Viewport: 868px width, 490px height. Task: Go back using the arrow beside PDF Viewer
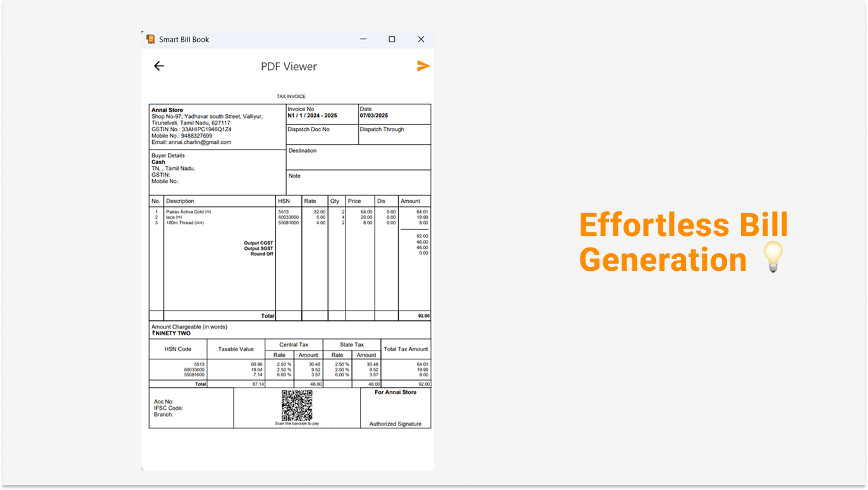pyautogui.click(x=159, y=66)
